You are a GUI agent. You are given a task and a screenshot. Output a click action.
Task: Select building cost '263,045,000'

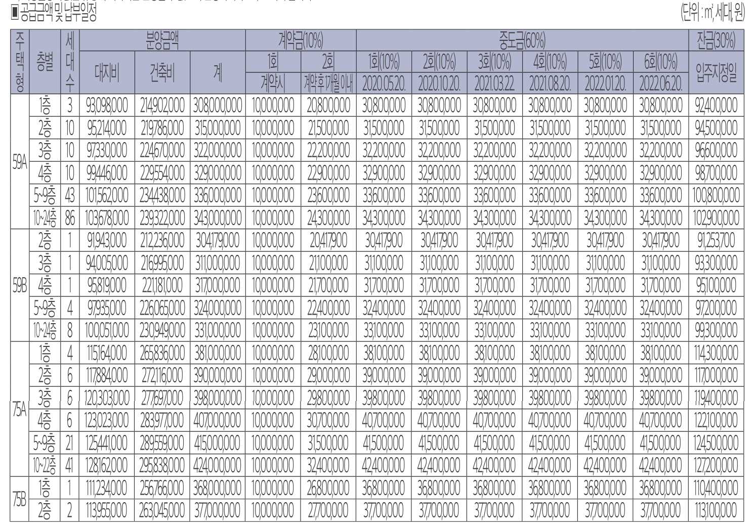coord(162,510)
